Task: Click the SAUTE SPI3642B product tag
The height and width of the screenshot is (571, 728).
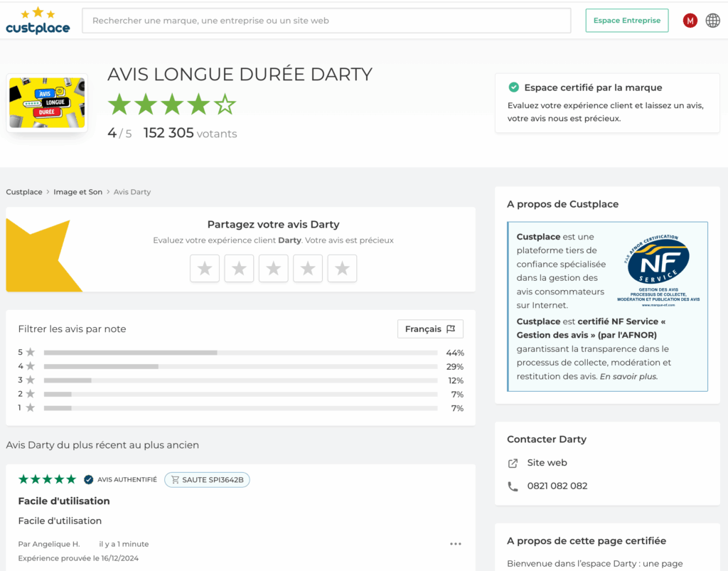Action: tap(207, 480)
